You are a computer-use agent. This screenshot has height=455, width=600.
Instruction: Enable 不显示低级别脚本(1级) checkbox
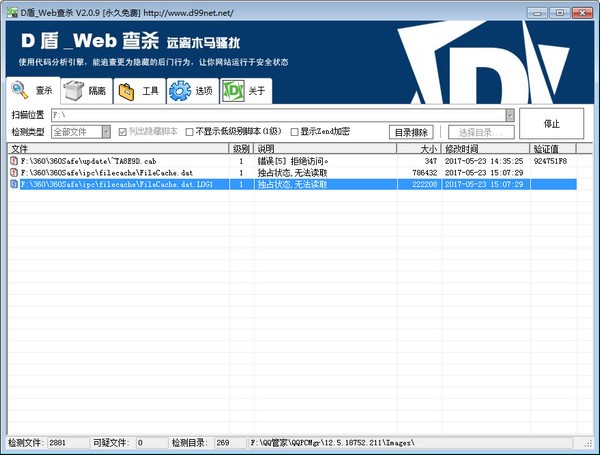[190, 132]
